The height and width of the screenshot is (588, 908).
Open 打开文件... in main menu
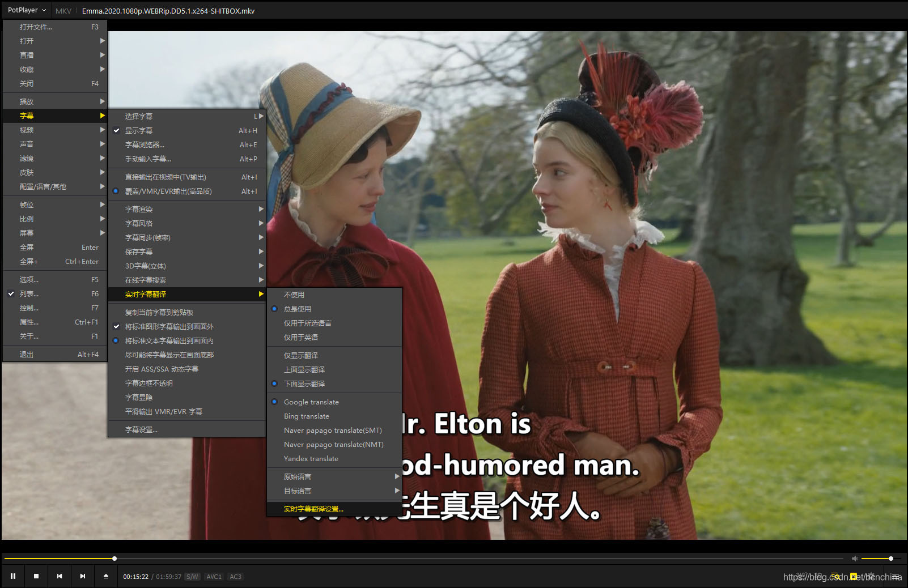(55, 27)
